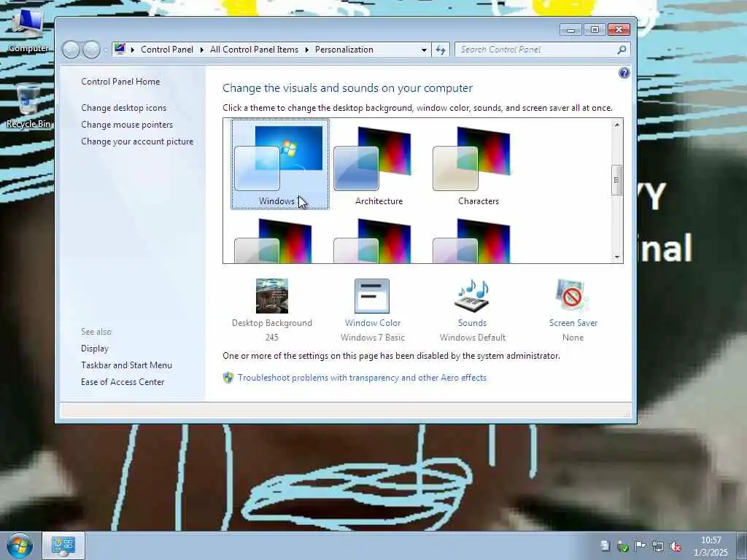
Task: Click the Action Center flag tray icon
Action: point(640,545)
